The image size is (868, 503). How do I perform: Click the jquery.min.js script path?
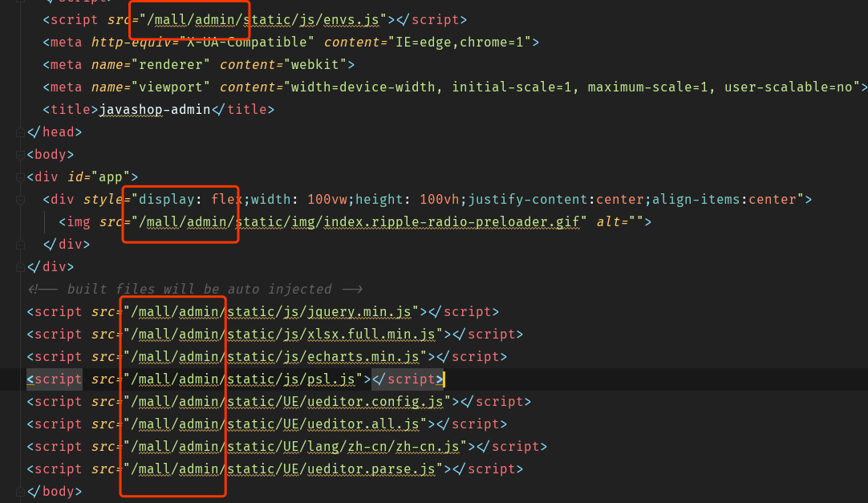[x=271, y=312]
